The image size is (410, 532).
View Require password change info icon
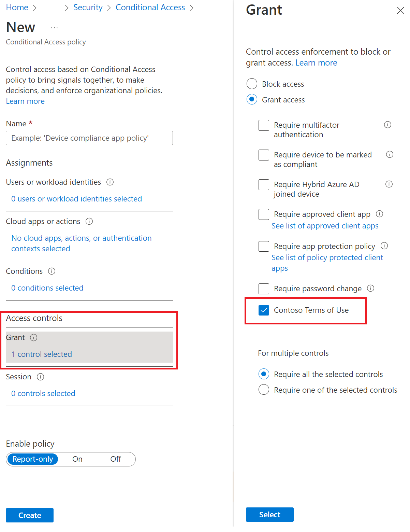[x=370, y=288]
